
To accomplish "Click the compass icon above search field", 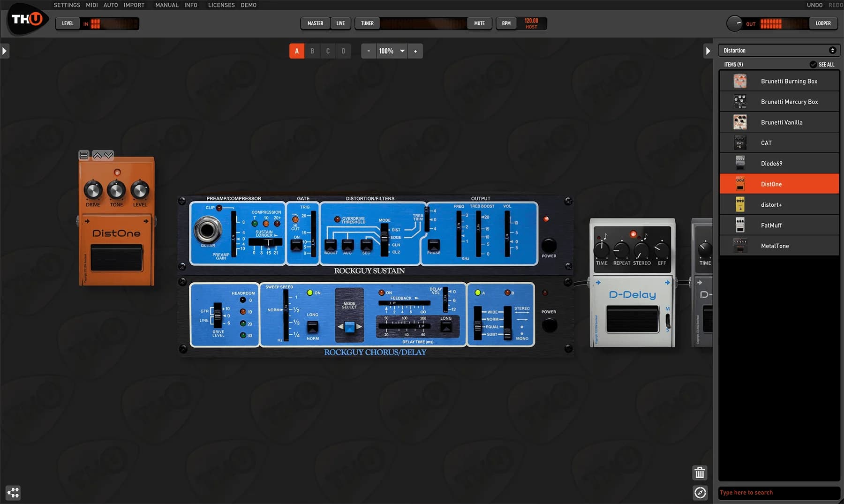I will click(x=700, y=493).
